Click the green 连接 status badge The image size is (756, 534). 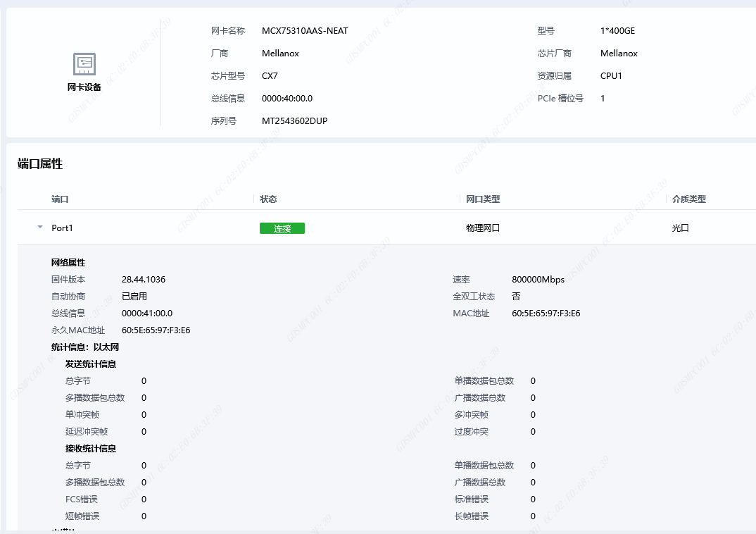click(282, 228)
